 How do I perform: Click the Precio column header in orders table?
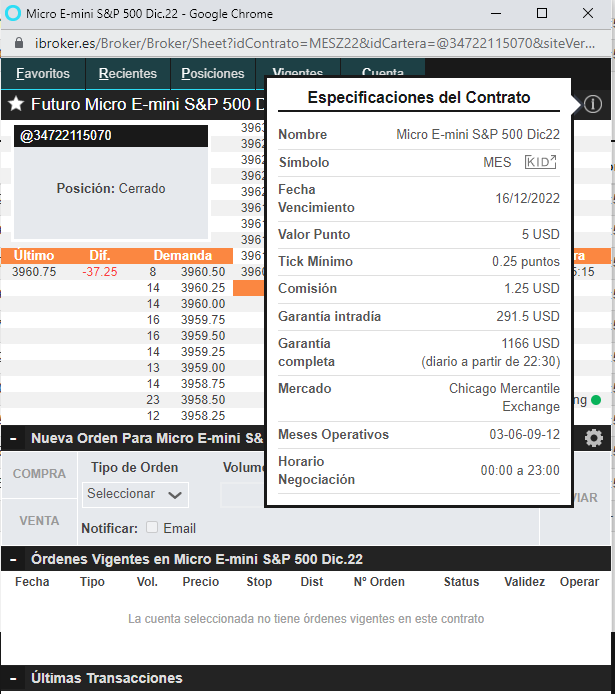click(x=200, y=582)
